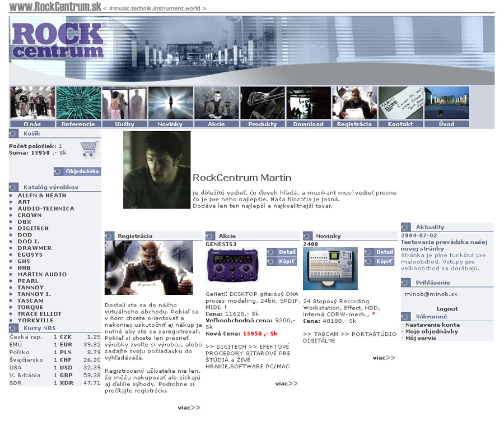
Task: Open the DRAWMER catalog entry
Action: coord(34,248)
